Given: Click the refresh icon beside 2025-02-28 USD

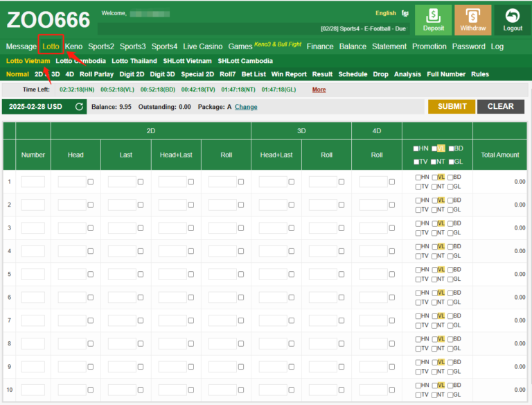Looking at the screenshot, I should coord(79,107).
